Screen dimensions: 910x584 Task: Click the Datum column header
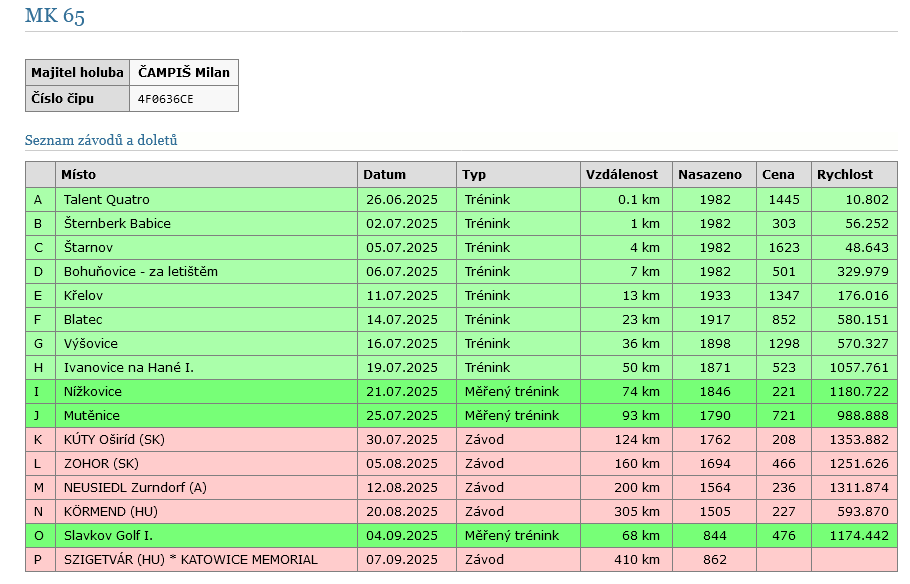[384, 175]
